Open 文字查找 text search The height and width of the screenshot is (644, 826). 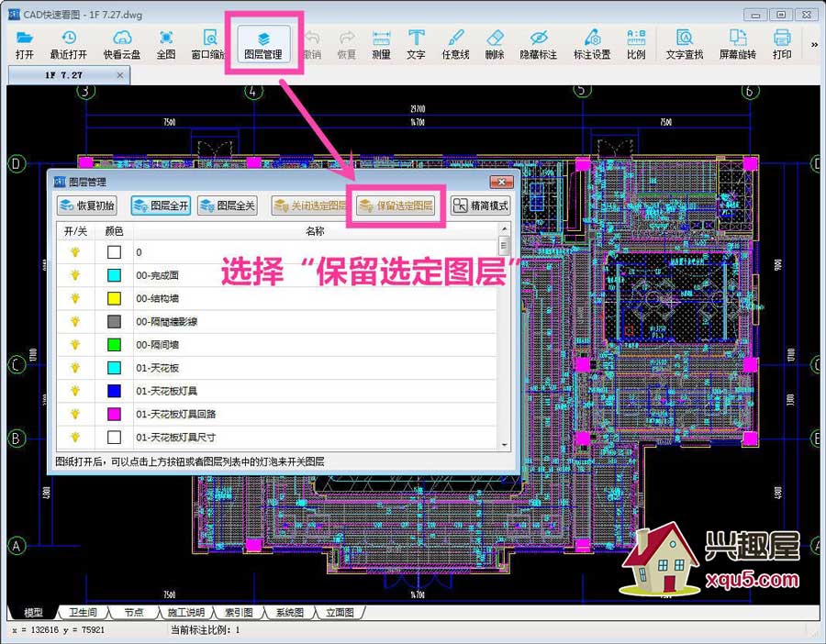pyautogui.click(x=685, y=44)
